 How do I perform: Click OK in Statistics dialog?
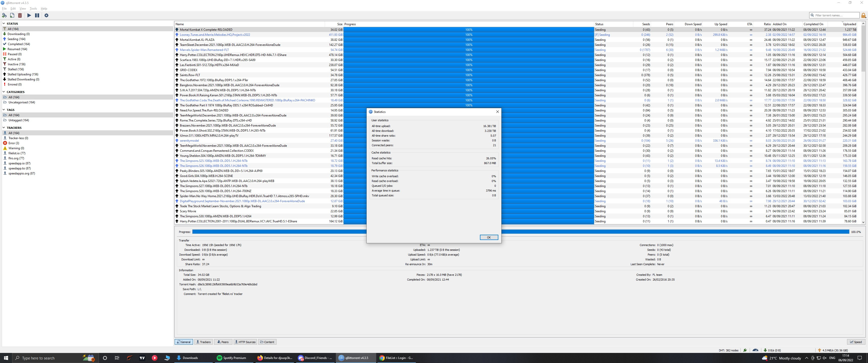click(x=489, y=237)
